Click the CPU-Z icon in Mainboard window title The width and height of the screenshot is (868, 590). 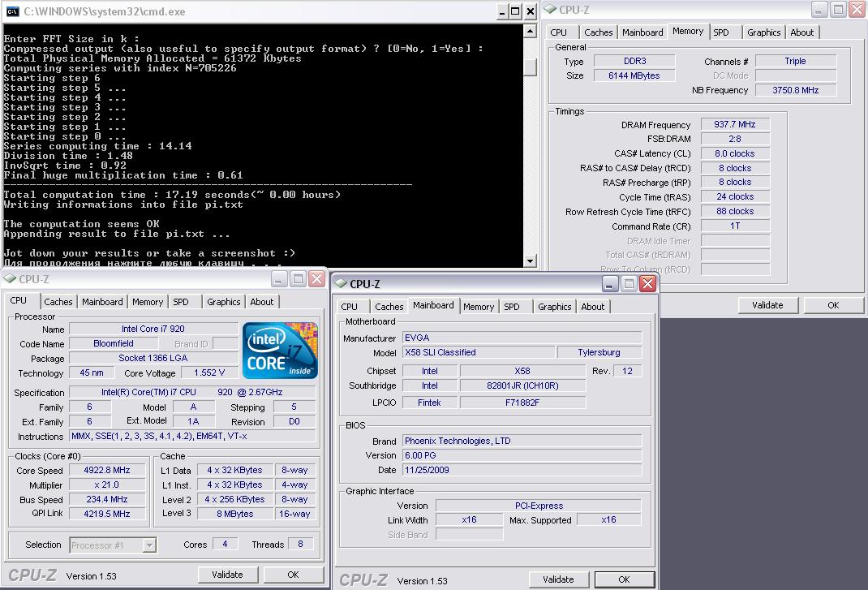341,284
